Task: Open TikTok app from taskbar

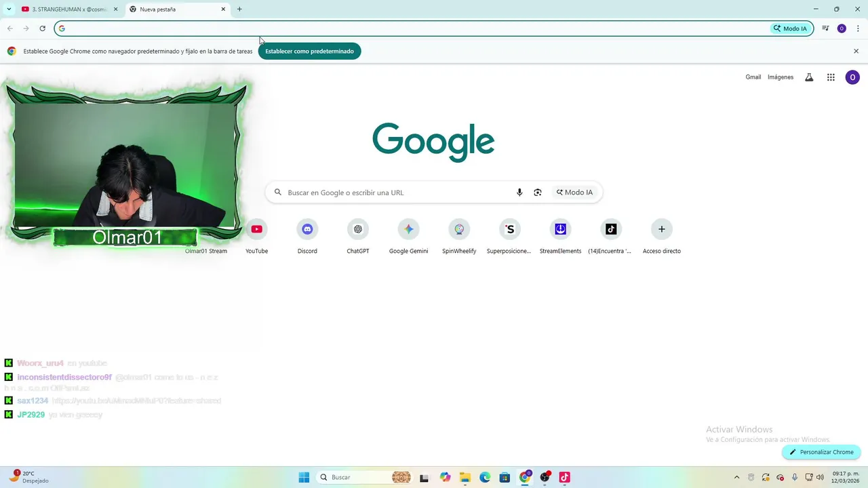Action: pos(564,477)
